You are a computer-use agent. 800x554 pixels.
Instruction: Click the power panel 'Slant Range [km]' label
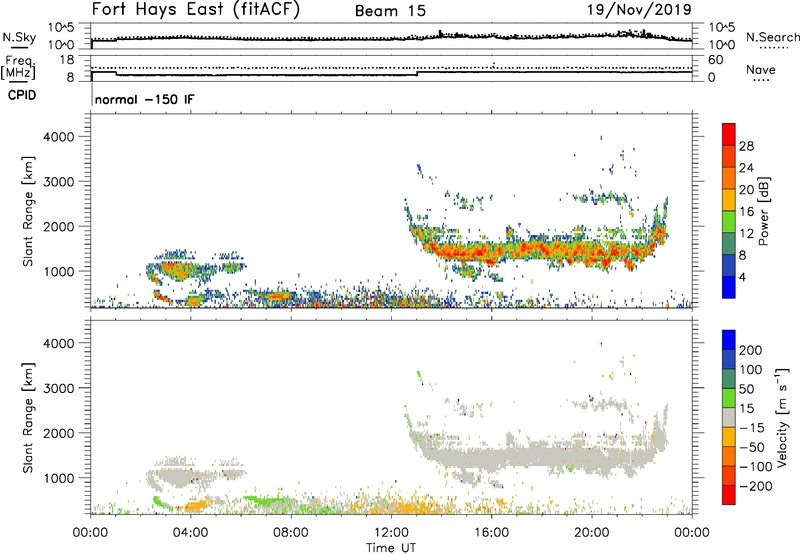(x=28, y=211)
